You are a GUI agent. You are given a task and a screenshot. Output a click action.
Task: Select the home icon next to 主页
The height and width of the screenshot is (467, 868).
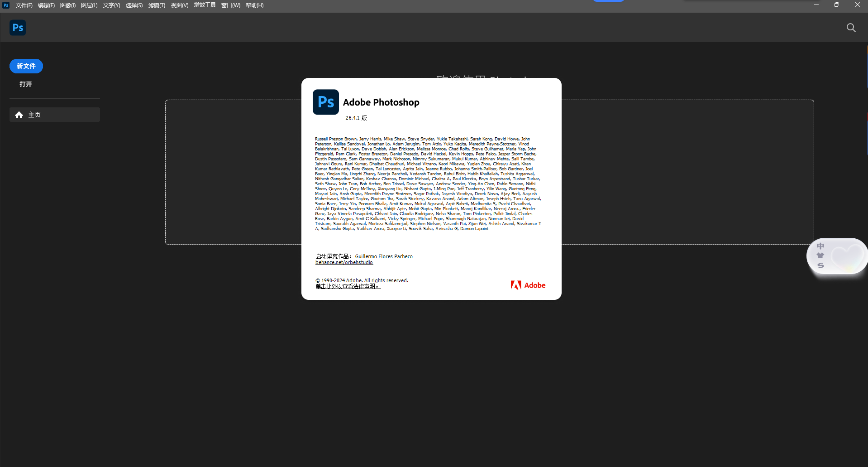pyautogui.click(x=19, y=115)
